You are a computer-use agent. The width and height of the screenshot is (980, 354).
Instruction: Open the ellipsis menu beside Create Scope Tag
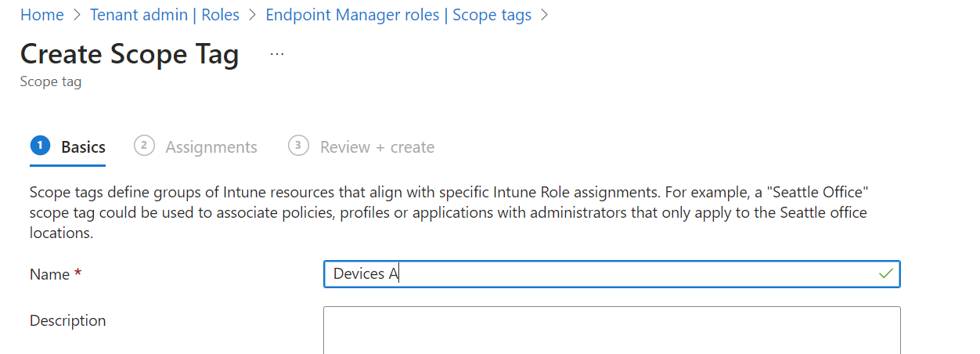point(277,54)
